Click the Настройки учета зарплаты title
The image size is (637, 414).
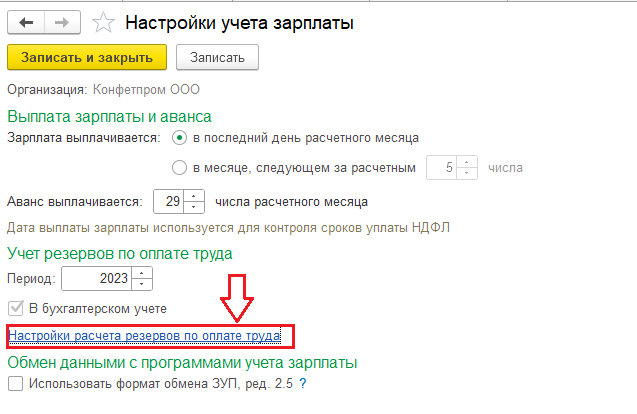point(239,23)
